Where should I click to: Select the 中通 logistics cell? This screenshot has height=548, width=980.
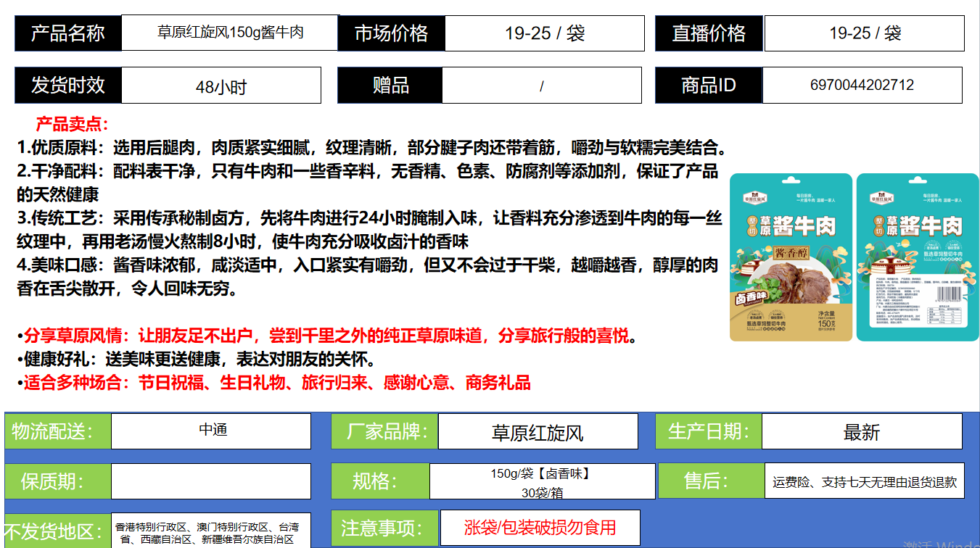coord(210,431)
